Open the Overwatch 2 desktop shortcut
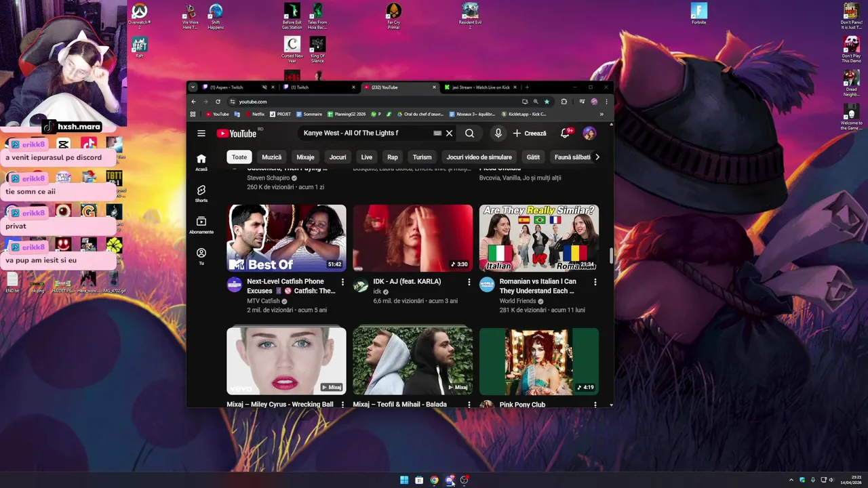868x488 pixels. click(x=139, y=16)
